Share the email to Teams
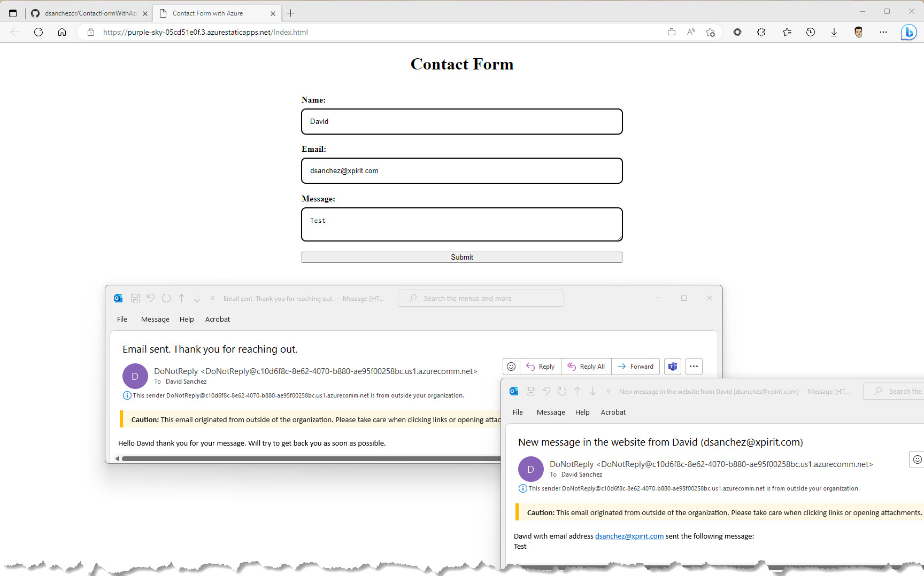This screenshot has width=924, height=576. (x=672, y=367)
